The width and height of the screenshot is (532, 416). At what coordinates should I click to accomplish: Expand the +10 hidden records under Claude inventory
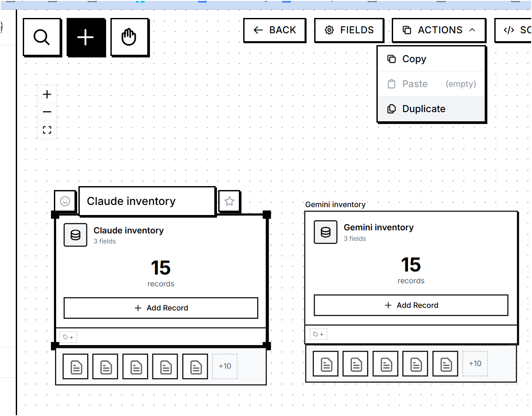[224, 366]
